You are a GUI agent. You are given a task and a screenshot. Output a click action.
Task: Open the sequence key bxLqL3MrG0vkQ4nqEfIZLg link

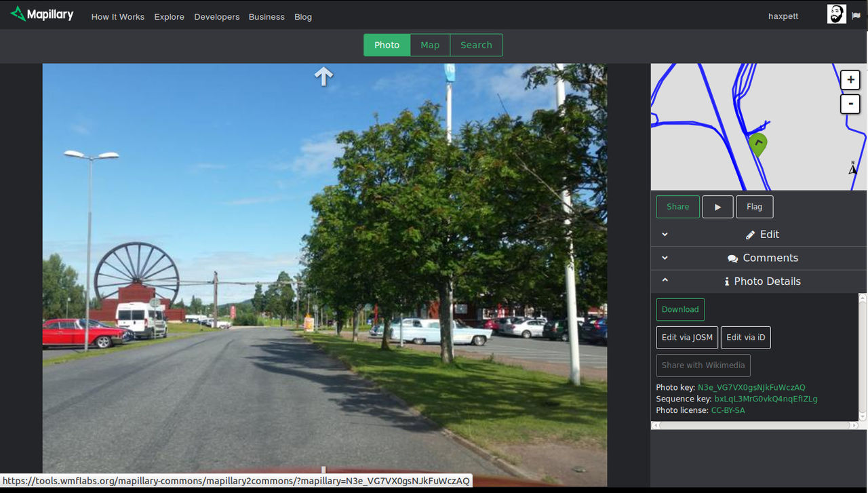pos(765,399)
